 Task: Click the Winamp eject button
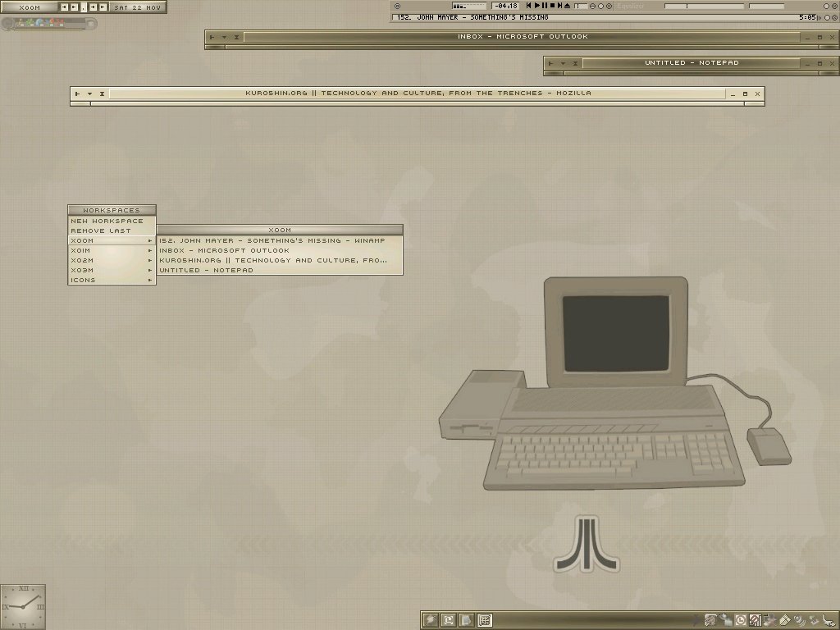(568, 6)
